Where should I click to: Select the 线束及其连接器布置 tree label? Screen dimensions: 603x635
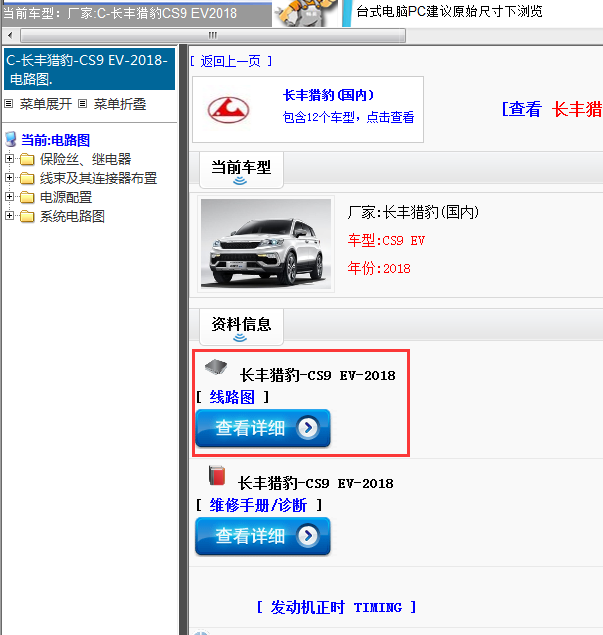(x=98, y=178)
